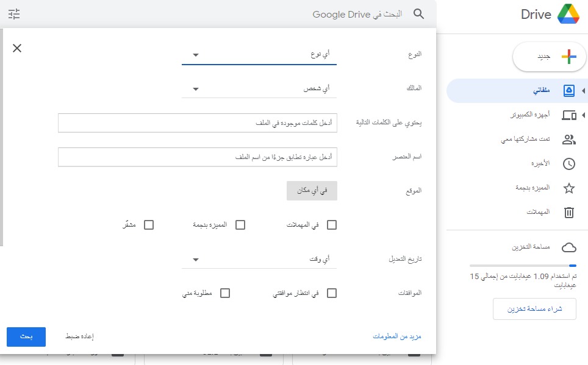
Task: Open the Trash (المهملات) icon in sidebar
Action: [x=568, y=212]
